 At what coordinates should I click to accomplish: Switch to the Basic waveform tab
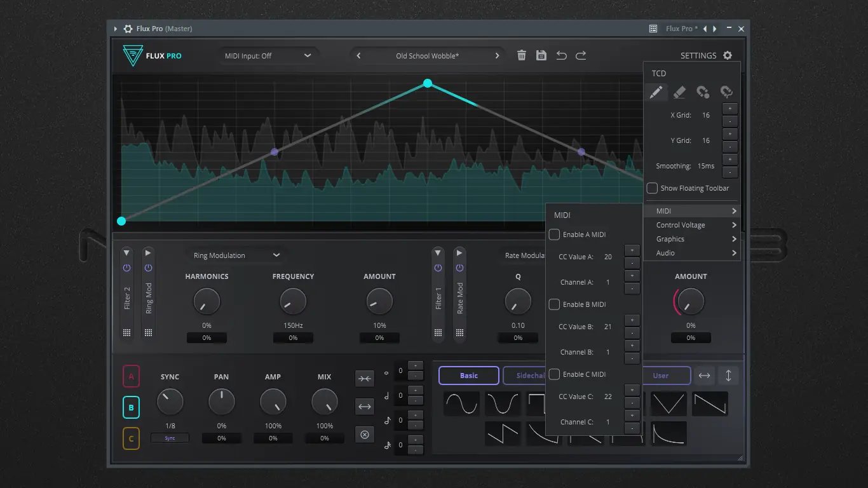coord(468,376)
